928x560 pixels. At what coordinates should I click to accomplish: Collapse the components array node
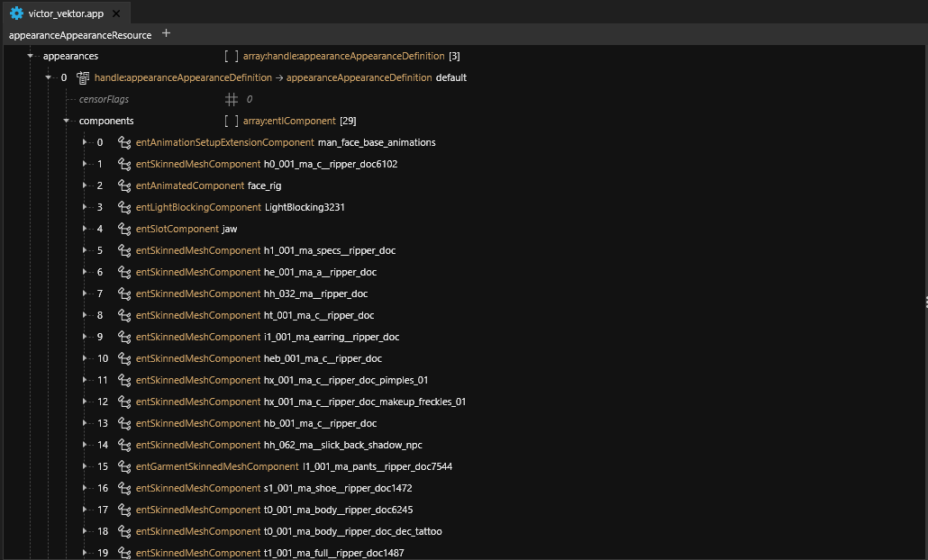point(67,121)
